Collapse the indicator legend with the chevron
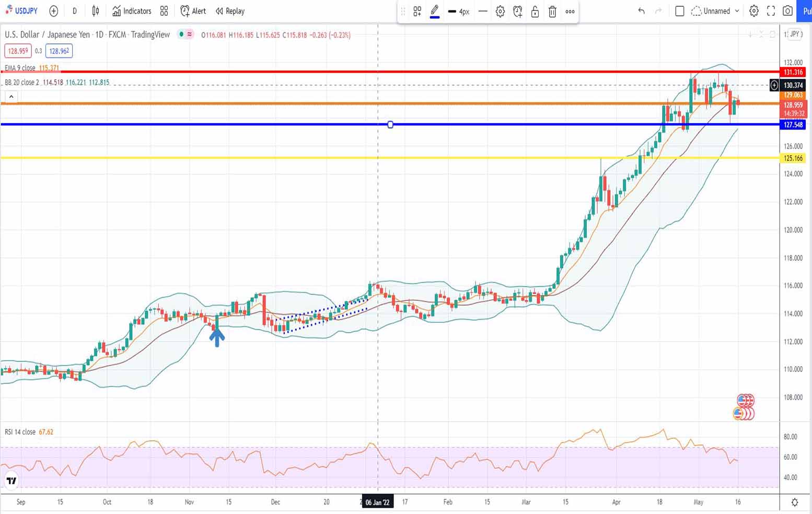Screen dimensions: 812x514 [x=11, y=97]
